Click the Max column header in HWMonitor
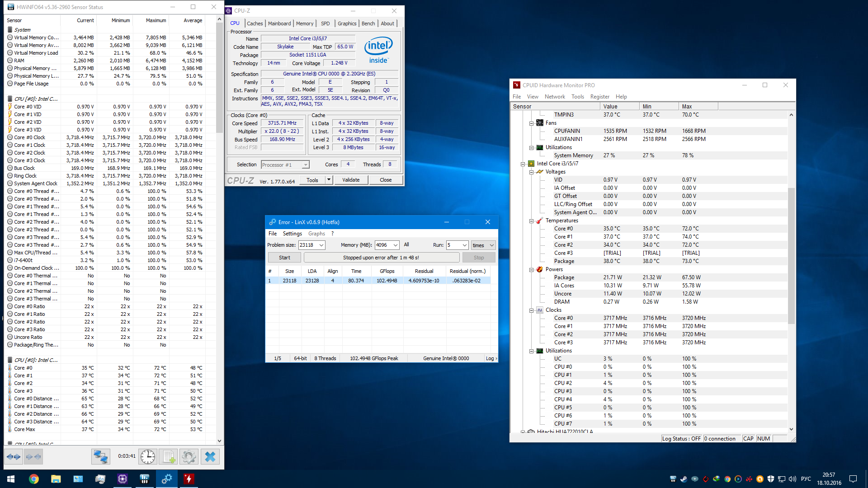The width and height of the screenshot is (868, 488). pos(698,107)
